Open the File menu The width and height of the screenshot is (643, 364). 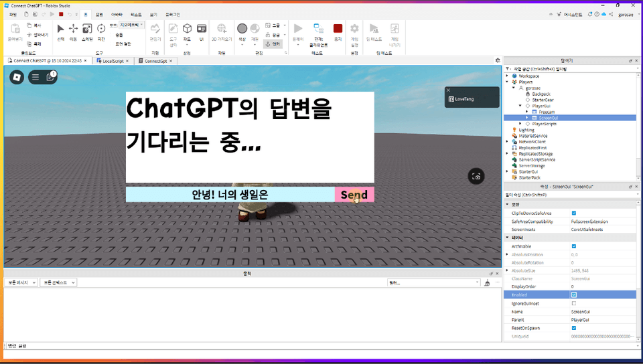tap(13, 14)
